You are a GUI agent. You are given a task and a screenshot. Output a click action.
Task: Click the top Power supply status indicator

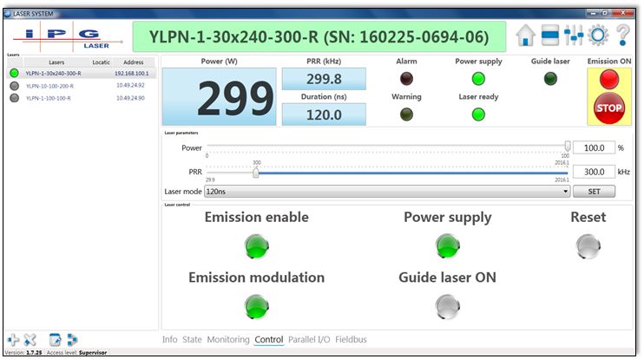click(478, 78)
